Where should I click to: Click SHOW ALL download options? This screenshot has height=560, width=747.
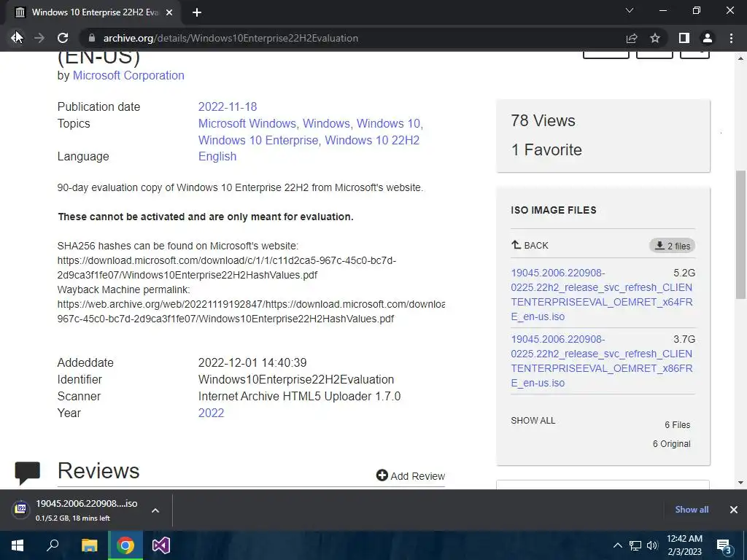pyautogui.click(x=533, y=421)
